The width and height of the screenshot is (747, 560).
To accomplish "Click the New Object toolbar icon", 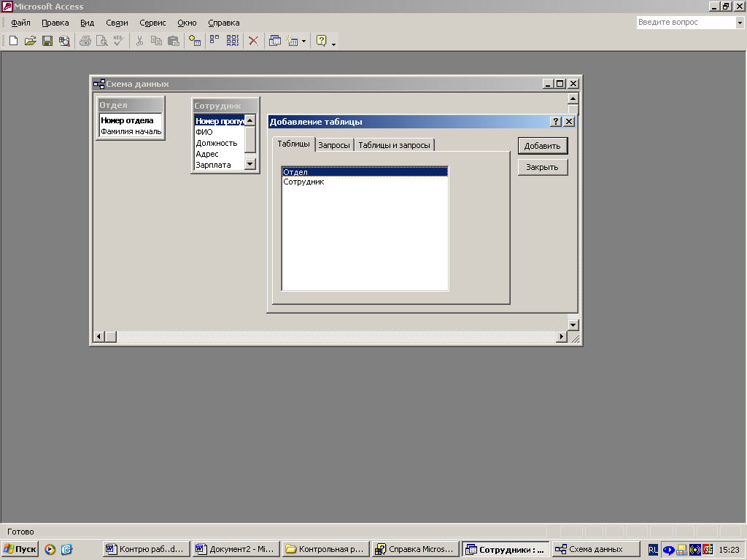I will (x=292, y=41).
